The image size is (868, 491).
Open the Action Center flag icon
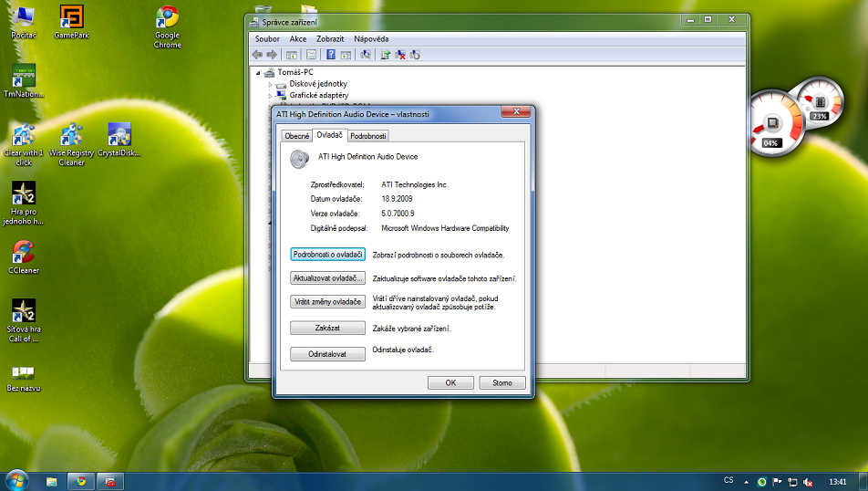[x=777, y=482]
